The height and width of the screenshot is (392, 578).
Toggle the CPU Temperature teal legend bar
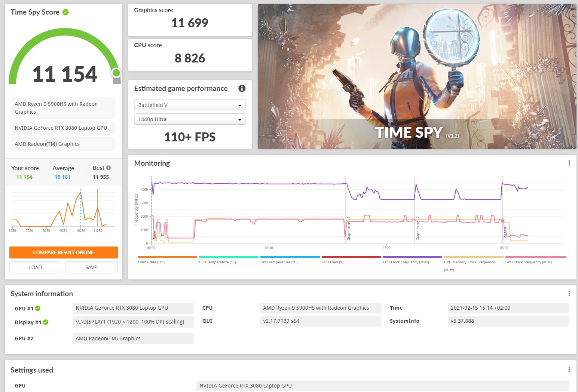pos(229,257)
